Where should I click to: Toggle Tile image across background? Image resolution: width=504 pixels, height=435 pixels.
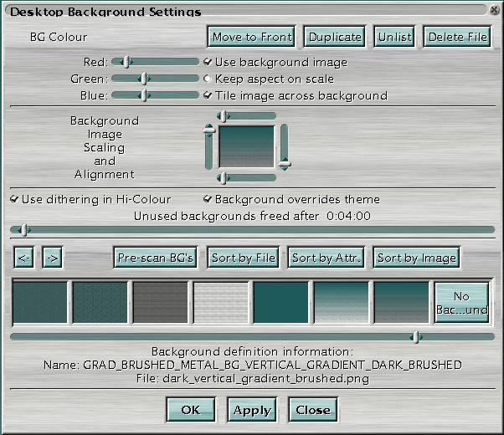pyautogui.click(x=208, y=95)
